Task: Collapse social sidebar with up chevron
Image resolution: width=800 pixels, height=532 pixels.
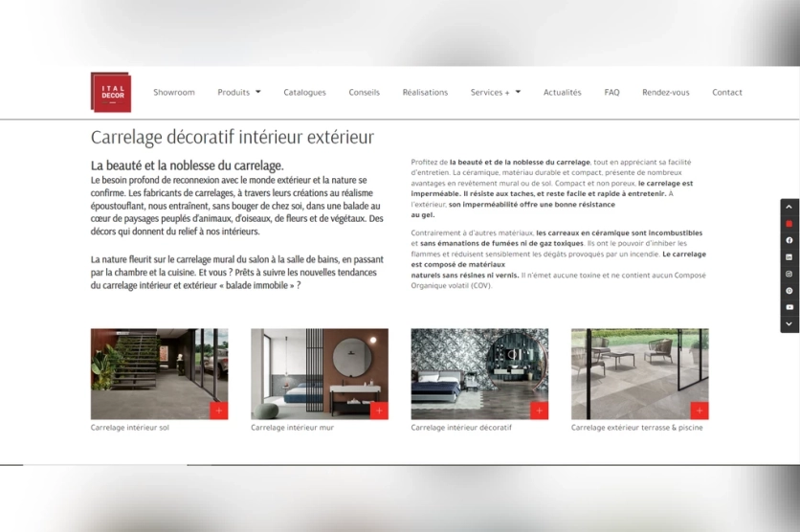Action: [789, 207]
